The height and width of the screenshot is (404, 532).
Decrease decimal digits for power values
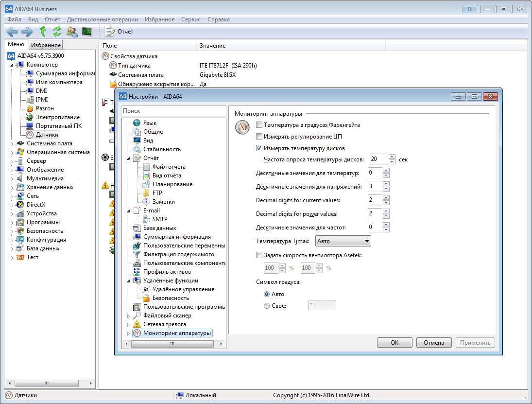[386, 216]
